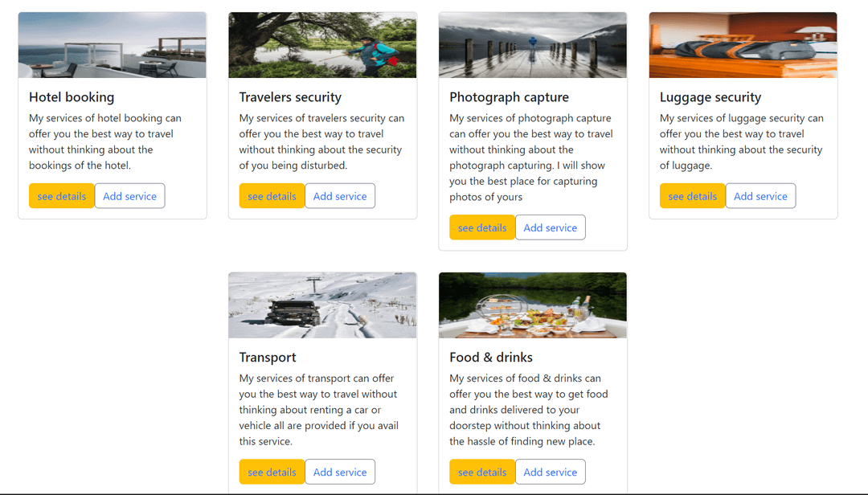Add the Travelers security service
Screen dimensions: 868x495
(x=340, y=196)
